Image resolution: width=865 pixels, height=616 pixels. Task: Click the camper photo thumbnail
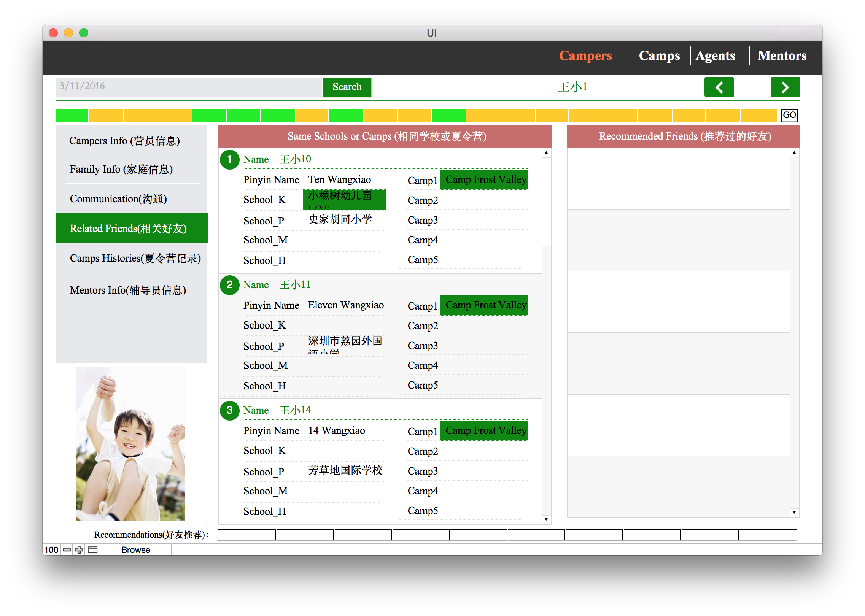tap(130, 444)
